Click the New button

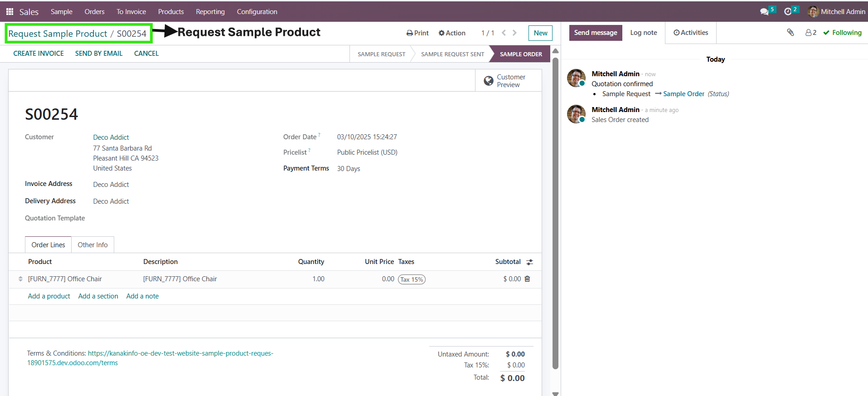(540, 33)
